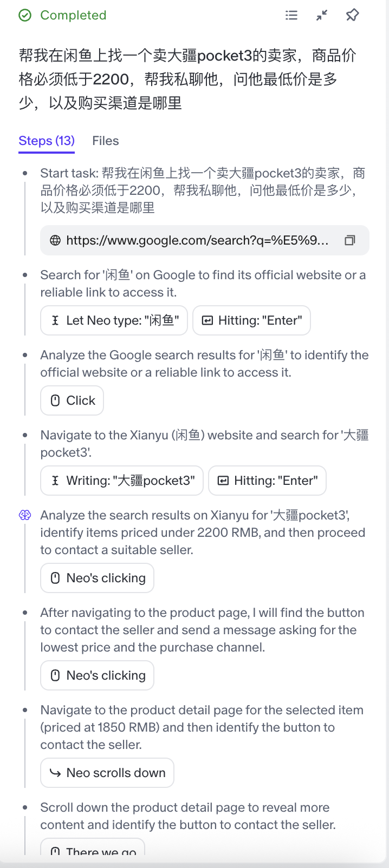Image resolution: width=389 pixels, height=868 pixels.
Task: Click the second 'Neo's clicking' chip
Action: (x=98, y=675)
